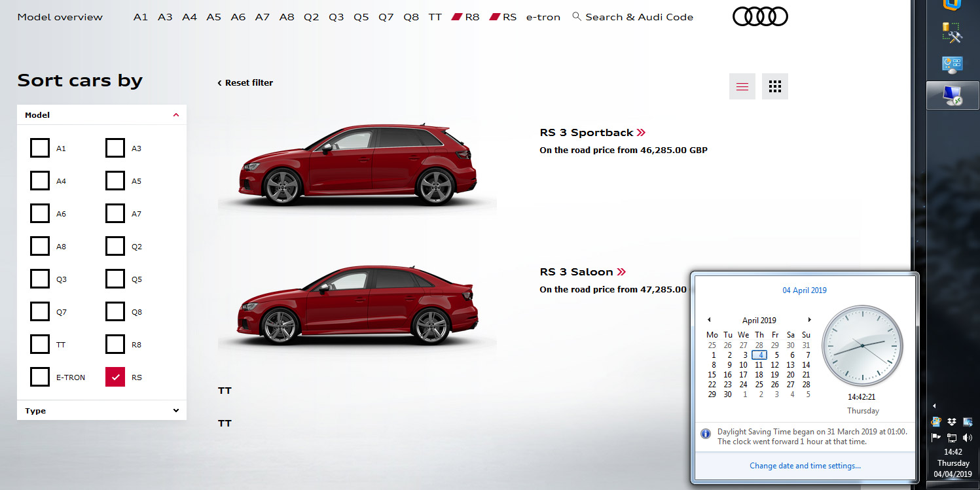Check the R8 model checkbox

(115, 344)
